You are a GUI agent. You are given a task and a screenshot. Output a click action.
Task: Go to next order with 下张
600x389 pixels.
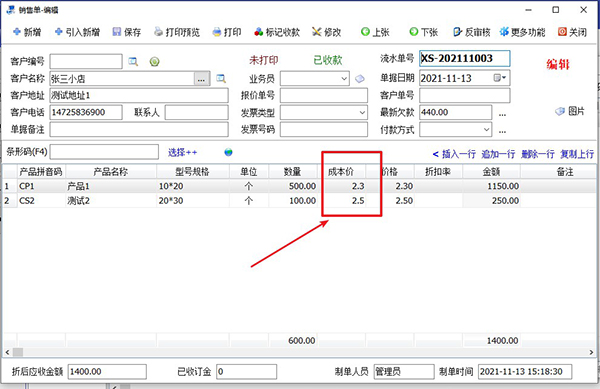tap(423, 32)
